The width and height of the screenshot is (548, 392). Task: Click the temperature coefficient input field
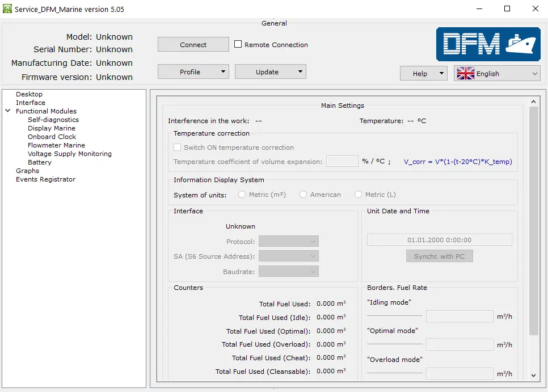click(342, 161)
